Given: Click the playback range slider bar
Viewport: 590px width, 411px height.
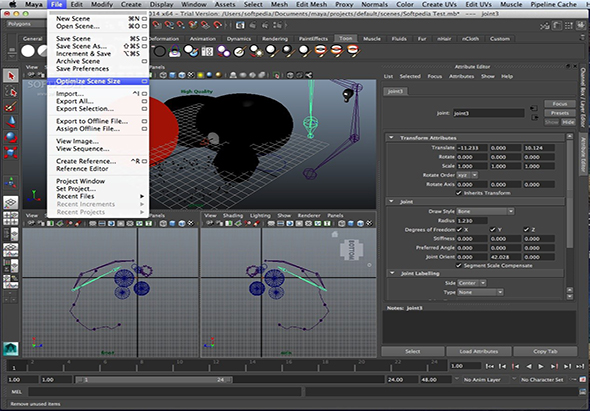Looking at the screenshot, I should click(154, 380).
